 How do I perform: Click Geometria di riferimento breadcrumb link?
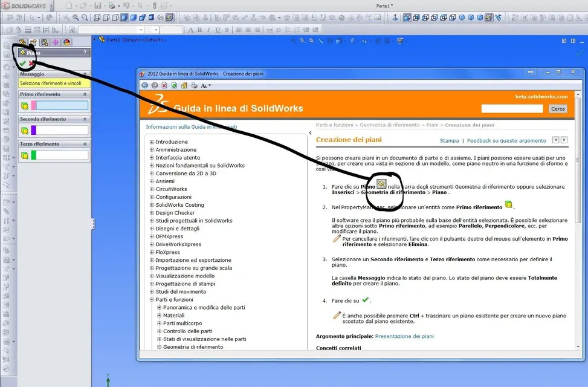[x=390, y=125]
